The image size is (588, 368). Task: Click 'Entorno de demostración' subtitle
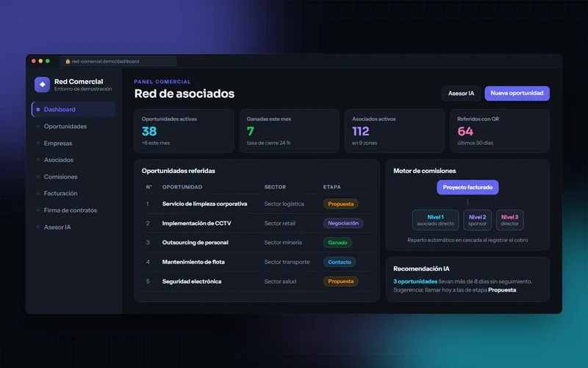tap(83, 89)
